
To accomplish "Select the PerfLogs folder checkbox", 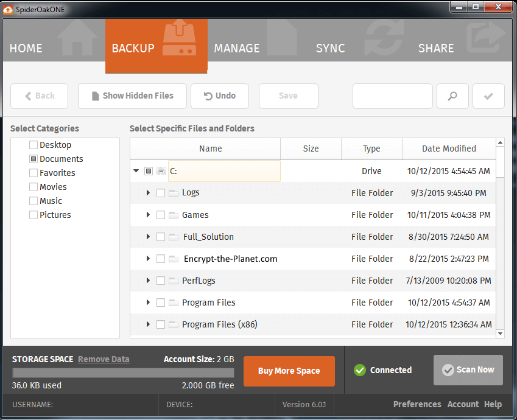I will point(161,281).
